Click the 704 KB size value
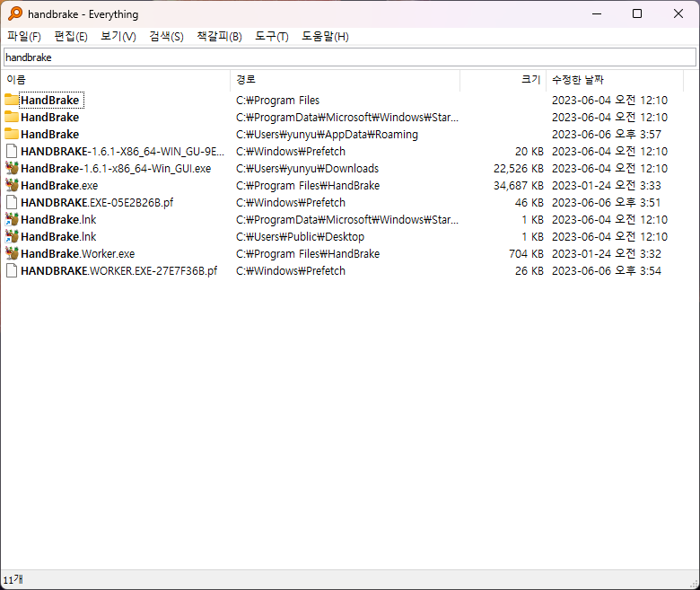 526,253
